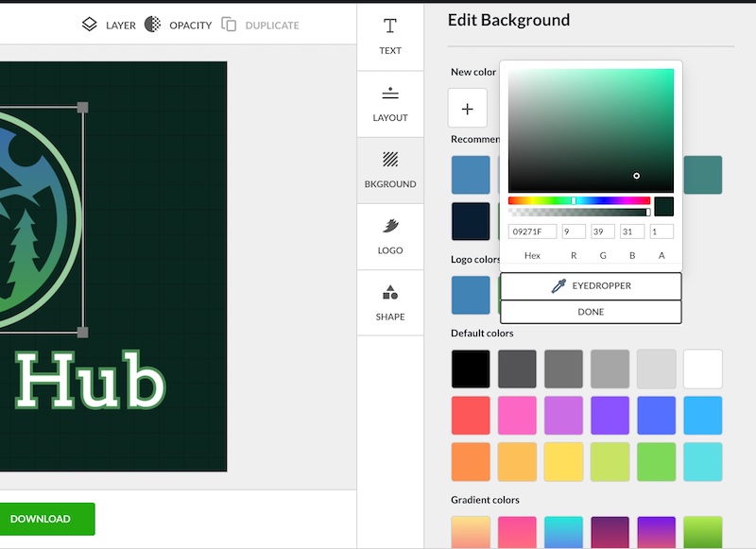
Task: Click the Layer stack icon
Action: point(90,25)
